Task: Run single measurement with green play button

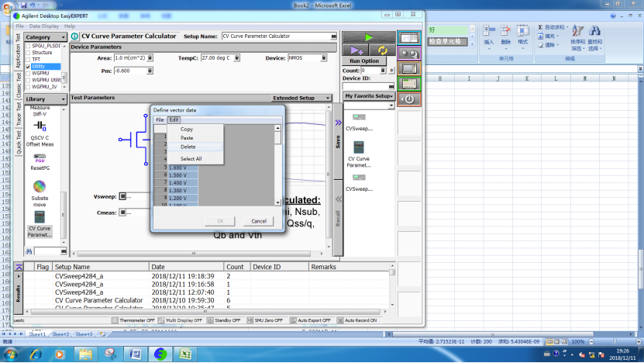Action: click(369, 37)
